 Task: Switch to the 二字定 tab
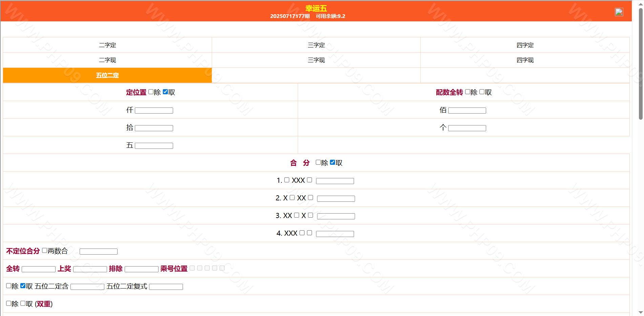[107, 45]
